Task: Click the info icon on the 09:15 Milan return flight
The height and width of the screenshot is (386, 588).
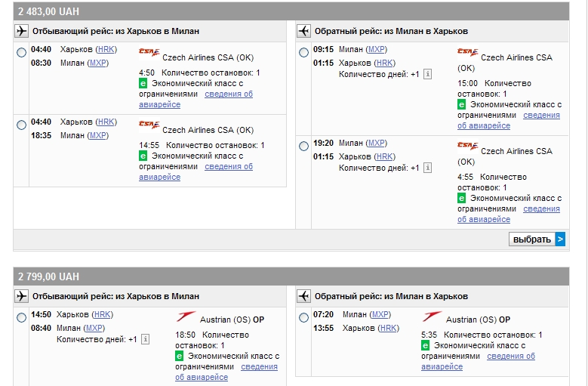Action: click(x=427, y=75)
